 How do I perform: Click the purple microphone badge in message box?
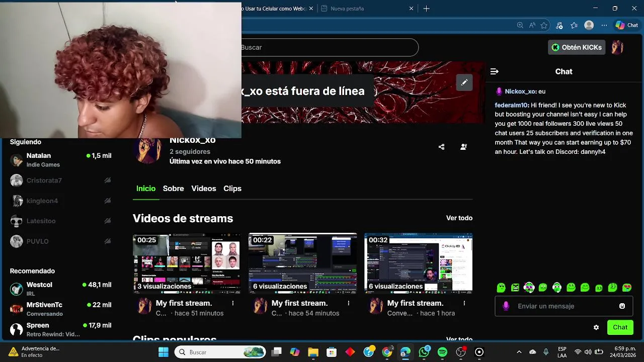click(x=506, y=306)
